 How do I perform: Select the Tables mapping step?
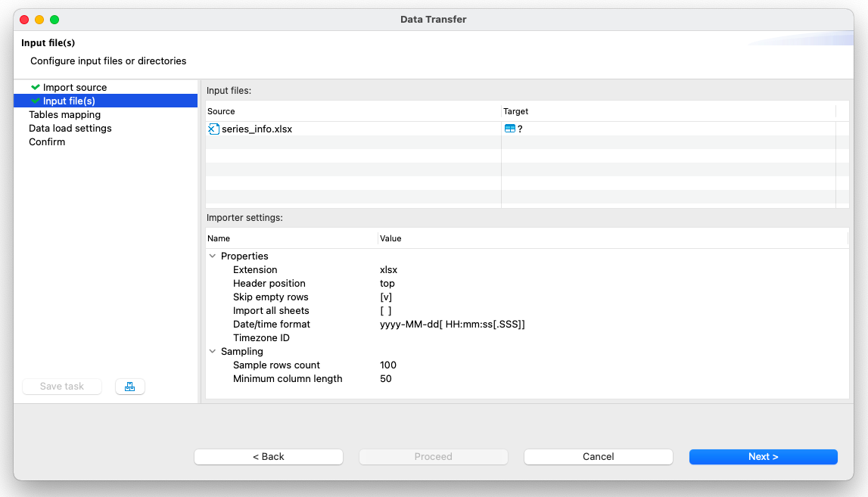tap(64, 114)
